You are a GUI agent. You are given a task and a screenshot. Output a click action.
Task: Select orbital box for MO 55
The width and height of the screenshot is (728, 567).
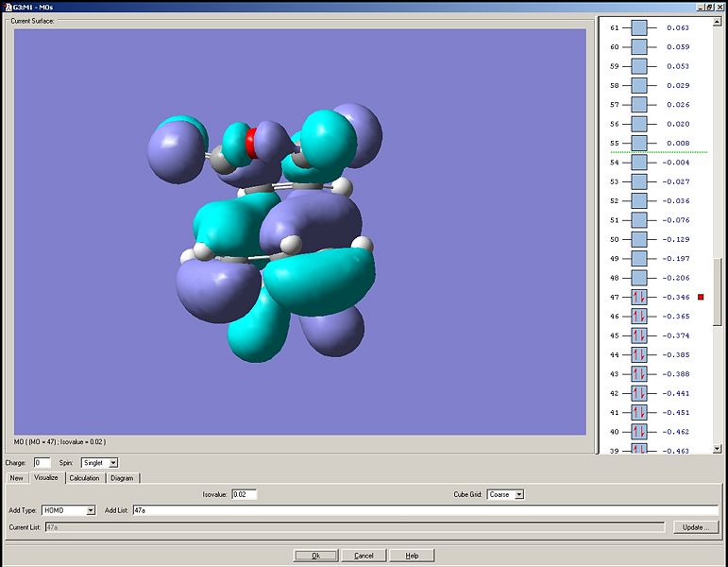coord(639,143)
